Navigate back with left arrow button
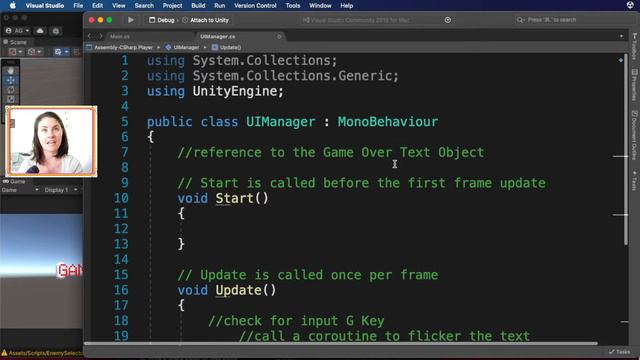This screenshot has width=640, height=360. pyautogui.click(x=89, y=36)
